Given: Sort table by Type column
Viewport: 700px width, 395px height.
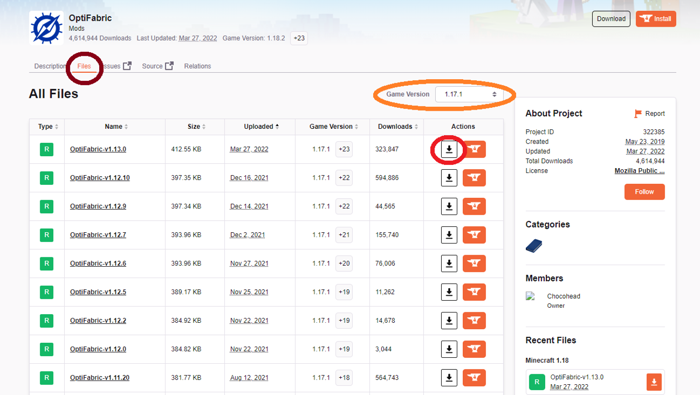Looking at the screenshot, I should (x=48, y=127).
